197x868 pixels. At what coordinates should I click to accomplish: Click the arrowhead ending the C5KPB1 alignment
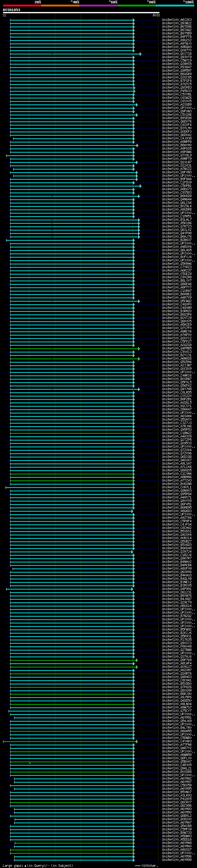140,186
